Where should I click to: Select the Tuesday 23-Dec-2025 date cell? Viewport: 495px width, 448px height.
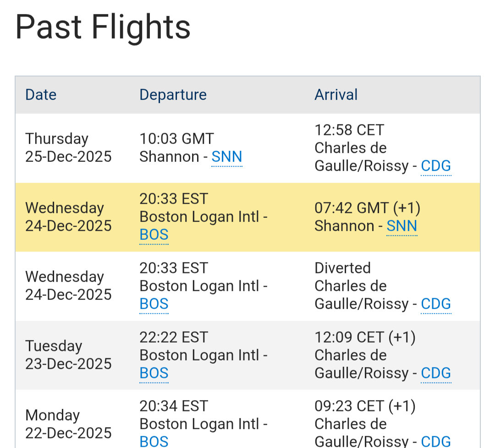tap(68, 355)
